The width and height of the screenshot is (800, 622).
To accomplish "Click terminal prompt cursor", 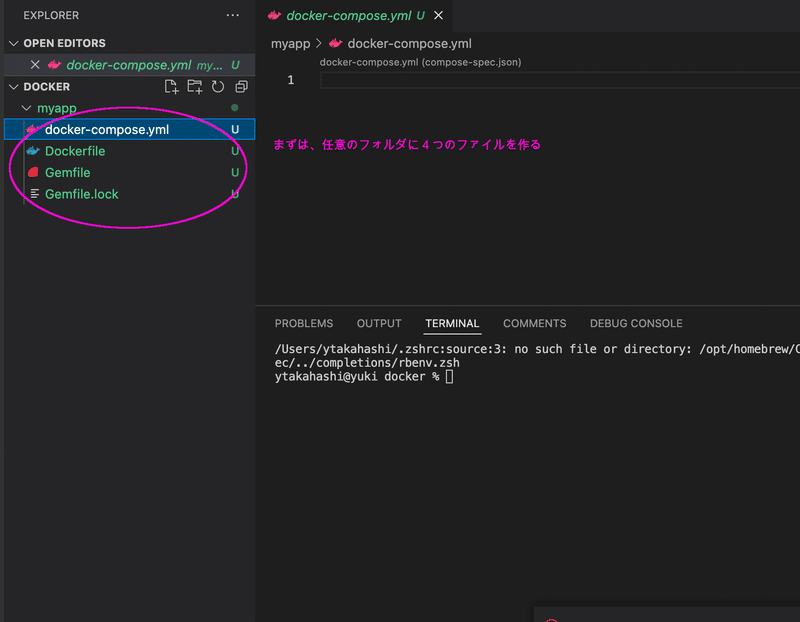I will click(x=449, y=377).
